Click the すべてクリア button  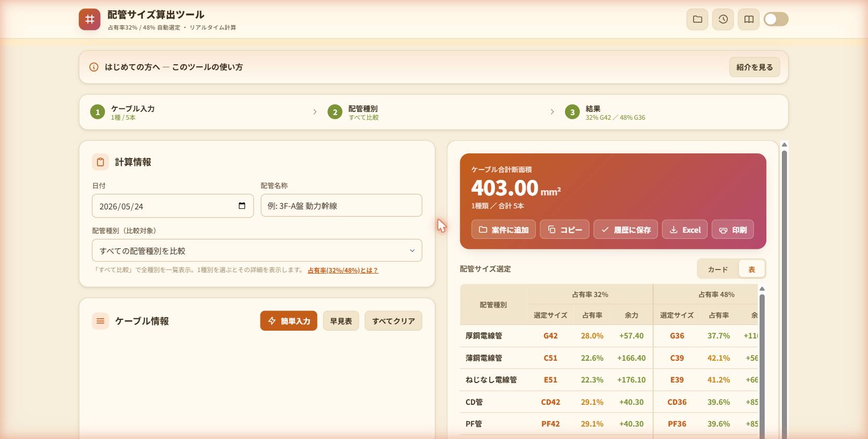pos(393,321)
